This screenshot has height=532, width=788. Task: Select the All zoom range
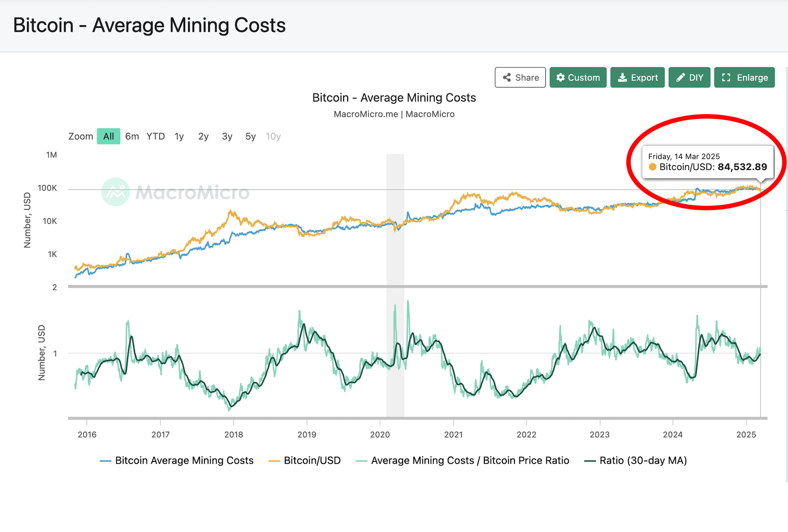[109, 137]
